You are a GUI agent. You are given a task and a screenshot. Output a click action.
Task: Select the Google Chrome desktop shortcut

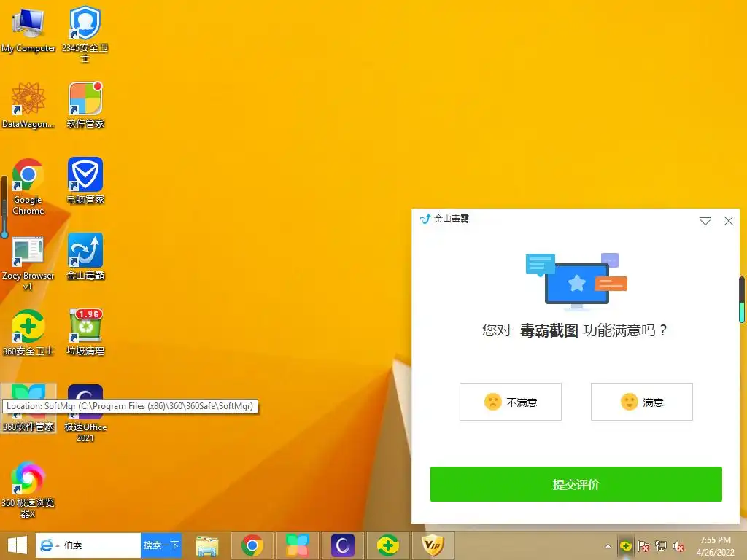[x=28, y=186]
